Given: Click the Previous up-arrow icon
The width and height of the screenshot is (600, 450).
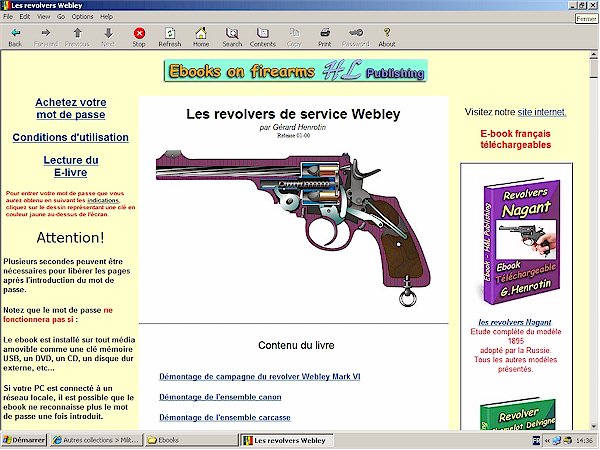Looking at the screenshot, I should pos(77,33).
